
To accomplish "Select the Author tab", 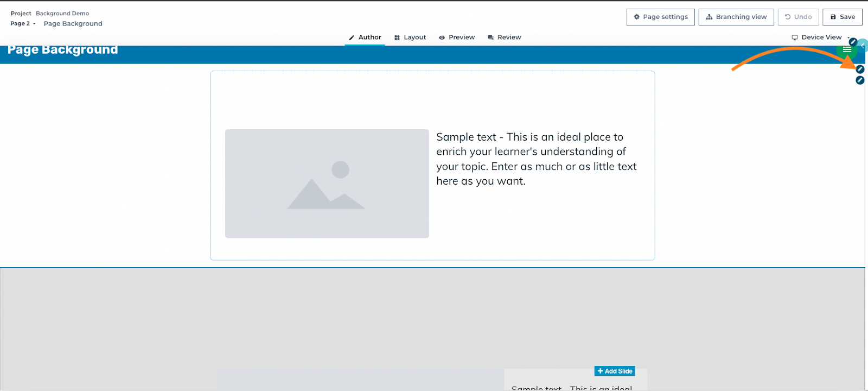I will pyautogui.click(x=365, y=37).
